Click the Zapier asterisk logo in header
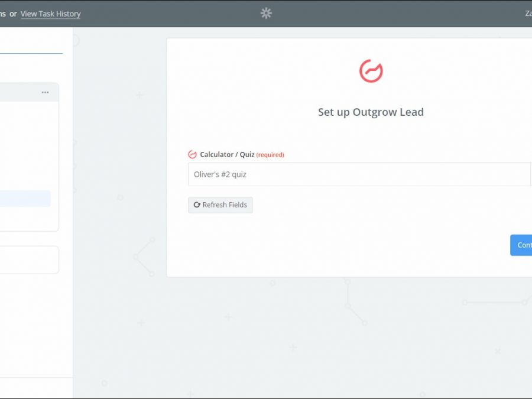 pyautogui.click(x=266, y=13)
